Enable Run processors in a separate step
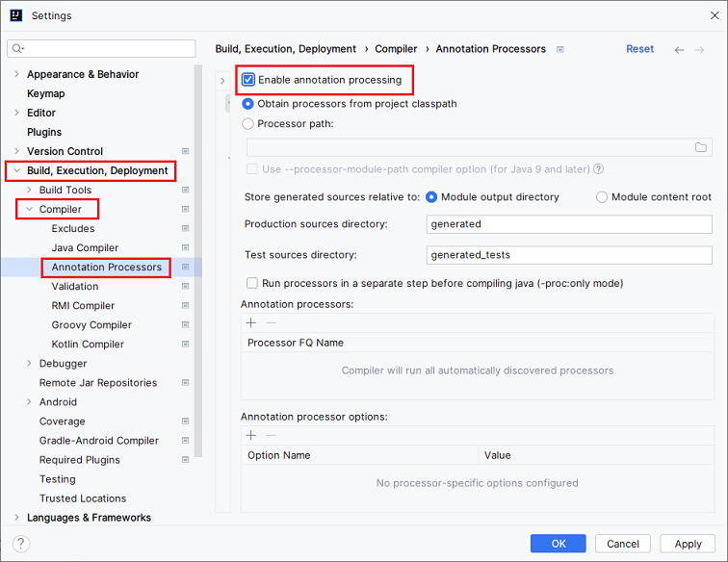The image size is (728, 562). [252, 284]
